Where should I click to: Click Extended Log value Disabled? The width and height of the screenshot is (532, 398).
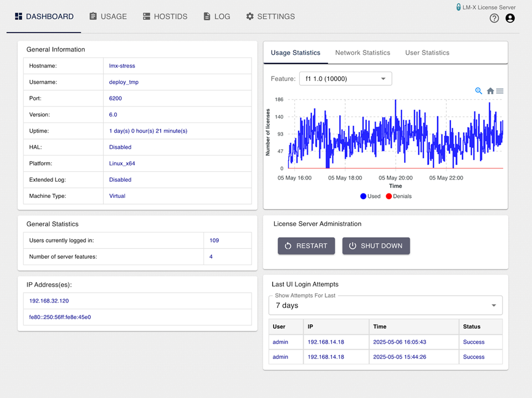120,180
